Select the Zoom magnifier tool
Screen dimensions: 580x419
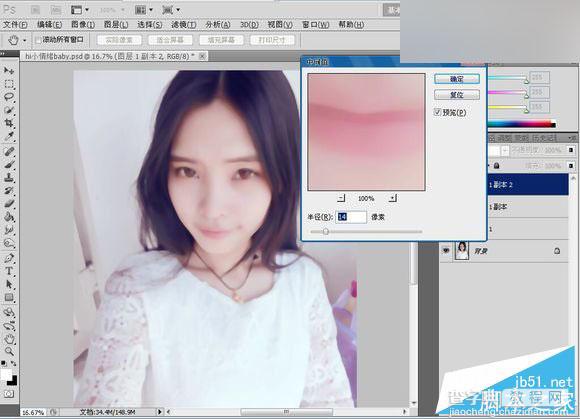pos(9,352)
